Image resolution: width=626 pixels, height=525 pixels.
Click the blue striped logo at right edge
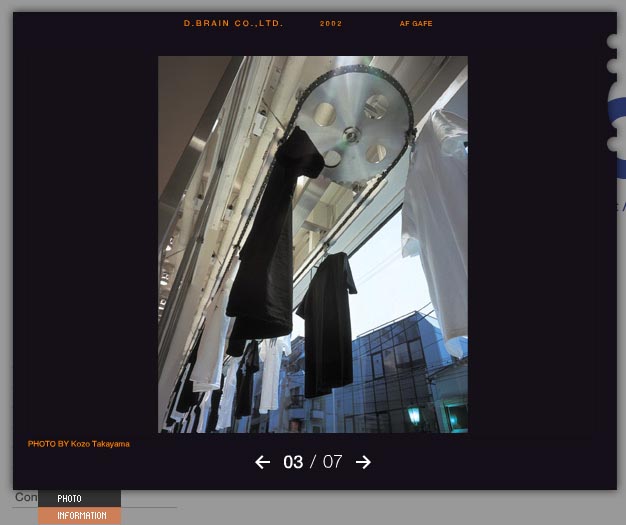point(620,110)
